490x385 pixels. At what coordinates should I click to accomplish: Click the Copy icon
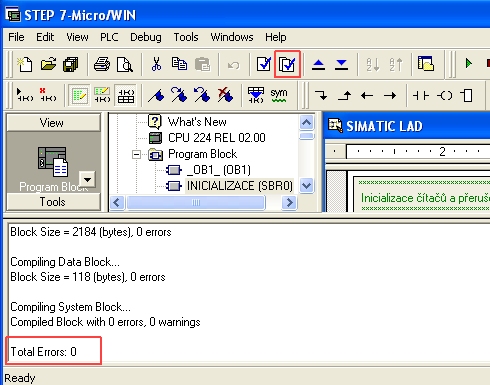click(x=179, y=64)
